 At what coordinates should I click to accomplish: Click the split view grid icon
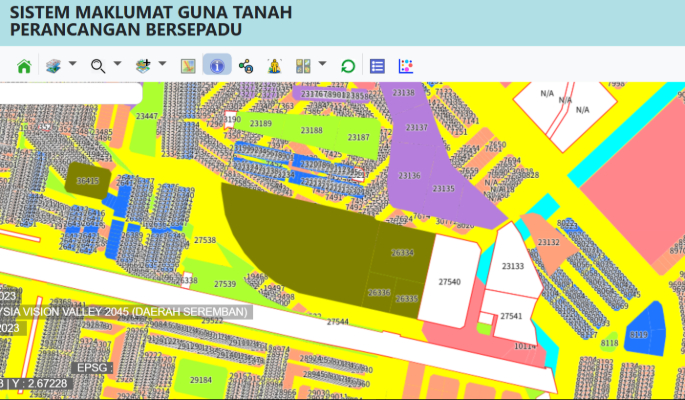click(304, 66)
